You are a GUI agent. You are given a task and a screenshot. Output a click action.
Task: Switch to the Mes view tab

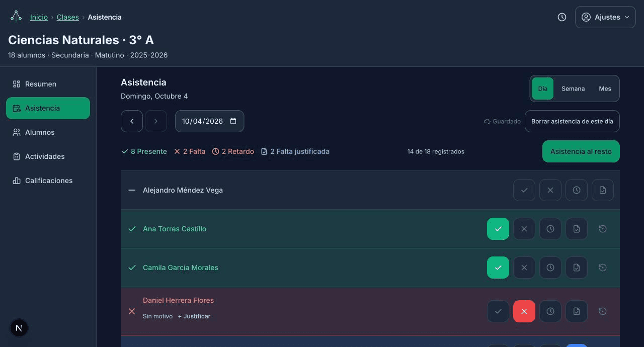click(605, 89)
